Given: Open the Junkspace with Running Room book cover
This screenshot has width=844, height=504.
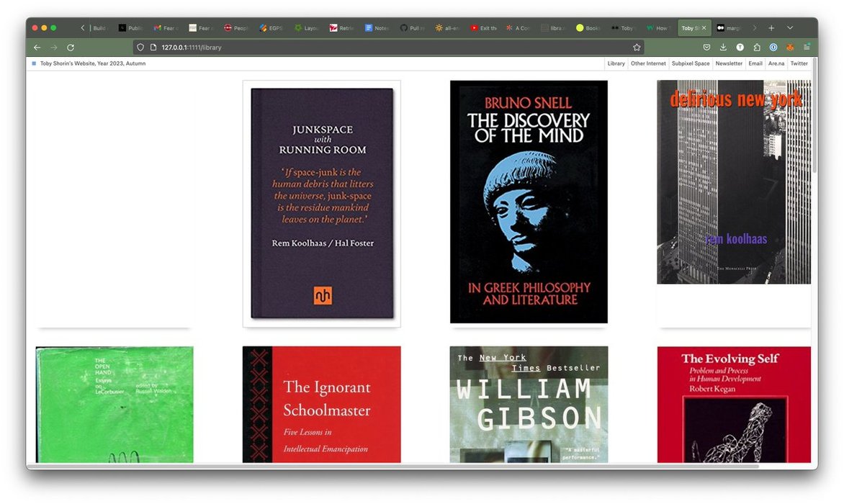Looking at the screenshot, I should click(322, 203).
